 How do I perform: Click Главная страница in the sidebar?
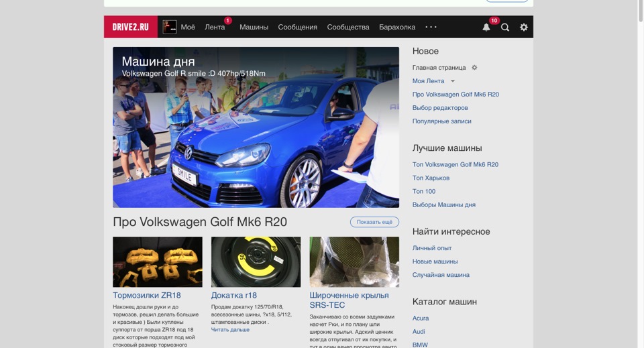439,67
